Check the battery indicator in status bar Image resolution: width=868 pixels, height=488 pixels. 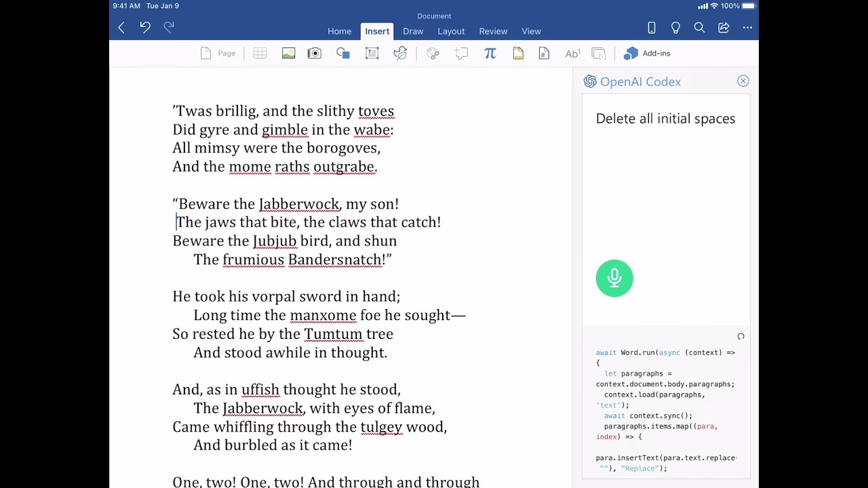pos(749,6)
